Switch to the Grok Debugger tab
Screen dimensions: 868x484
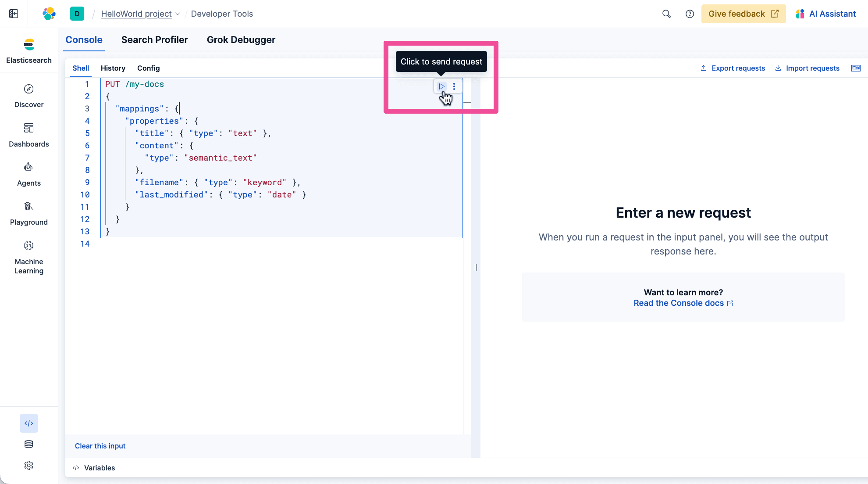click(241, 39)
